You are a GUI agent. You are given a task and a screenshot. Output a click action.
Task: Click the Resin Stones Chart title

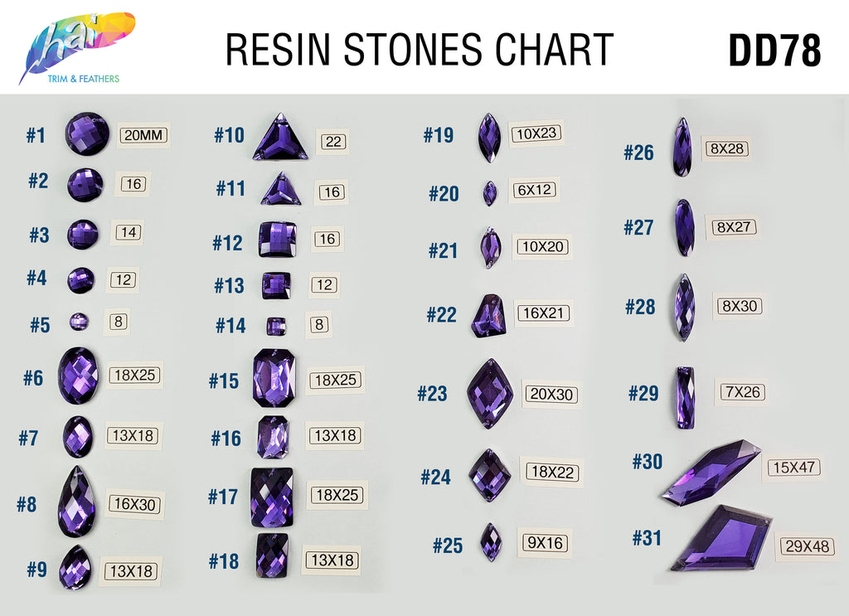coord(420,49)
